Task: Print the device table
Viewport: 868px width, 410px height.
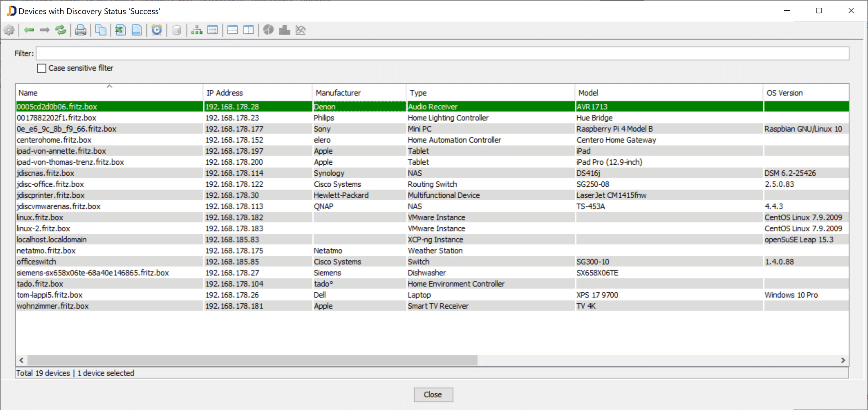Action: 81,30
